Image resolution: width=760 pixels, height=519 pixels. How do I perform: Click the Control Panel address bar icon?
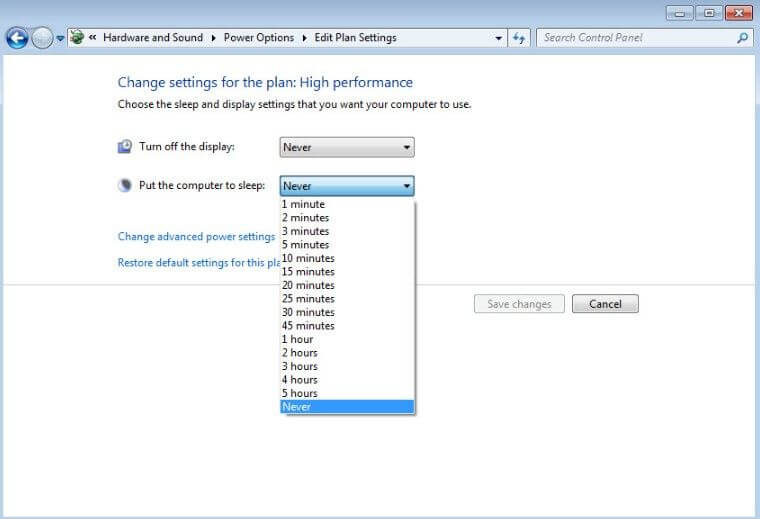(77, 38)
